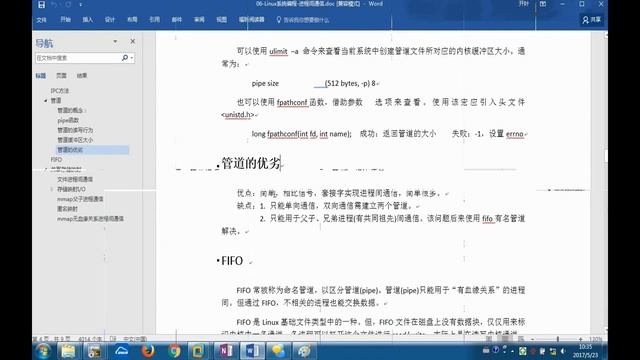Jump to mmap无血缘关系进程间通信 heading

(90, 219)
